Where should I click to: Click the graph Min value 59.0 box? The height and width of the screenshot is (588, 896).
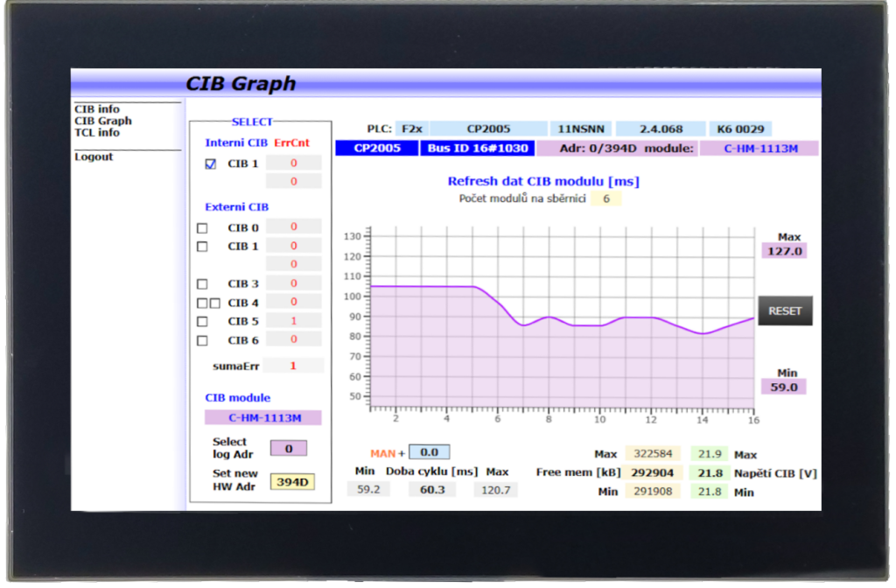coord(784,386)
